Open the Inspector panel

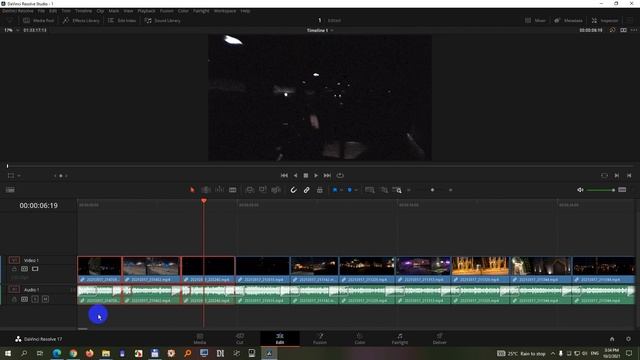pos(605,20)
